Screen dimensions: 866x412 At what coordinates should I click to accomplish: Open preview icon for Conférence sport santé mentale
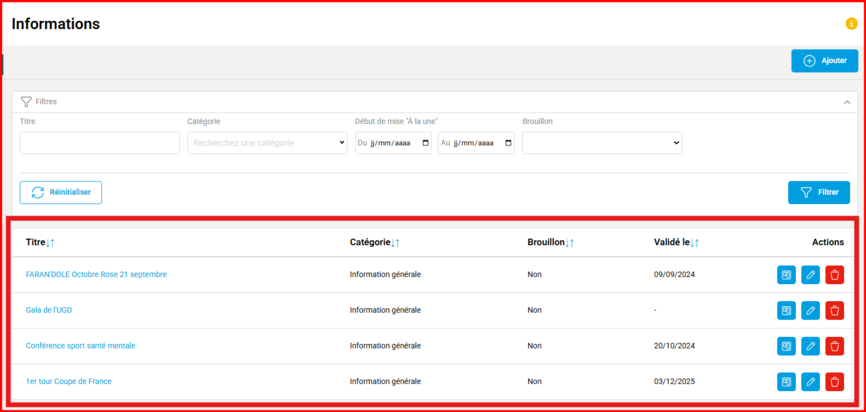(x=787, y=346)
